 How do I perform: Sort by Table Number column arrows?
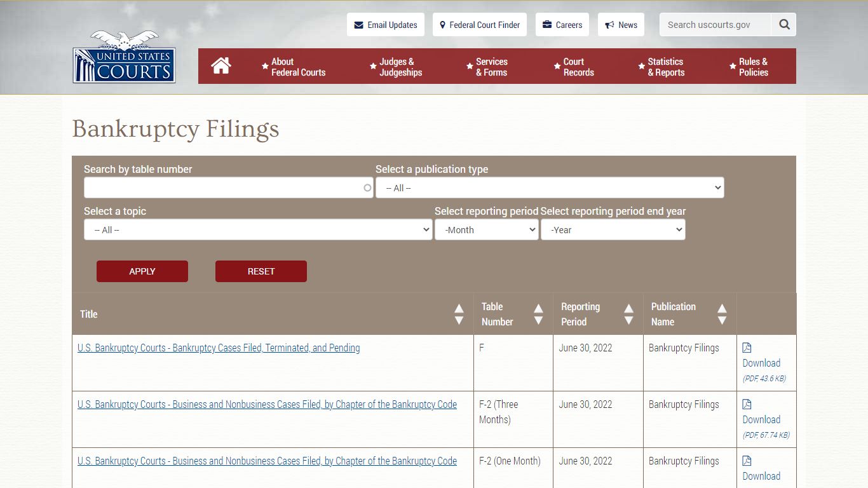[538, 314]
